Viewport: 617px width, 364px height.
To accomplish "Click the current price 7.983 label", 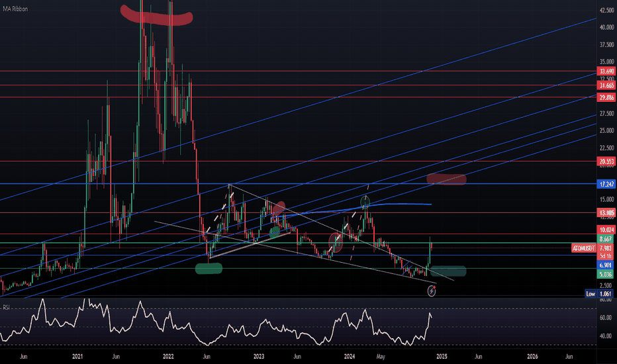I will click(605, 248).
